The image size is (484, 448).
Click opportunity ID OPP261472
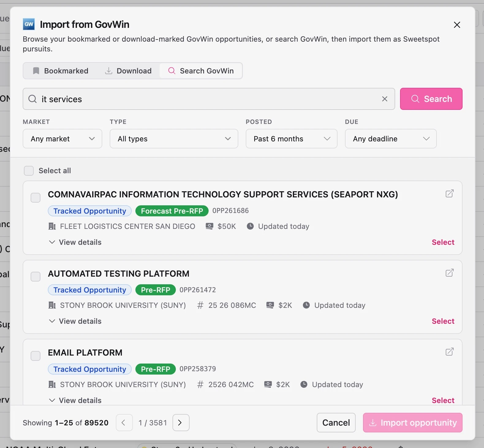point(198,290)
